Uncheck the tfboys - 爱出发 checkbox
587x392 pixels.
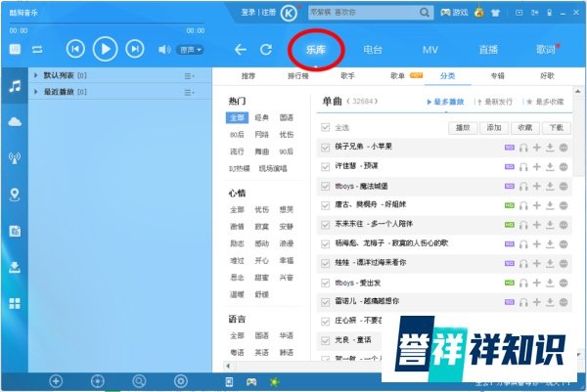325,283
